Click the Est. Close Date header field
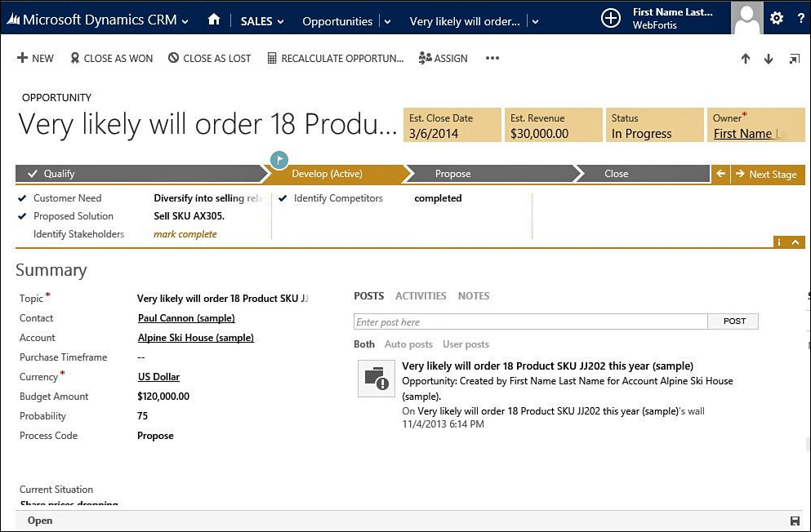The image size is (811, 532). click(x=452, y=125)
